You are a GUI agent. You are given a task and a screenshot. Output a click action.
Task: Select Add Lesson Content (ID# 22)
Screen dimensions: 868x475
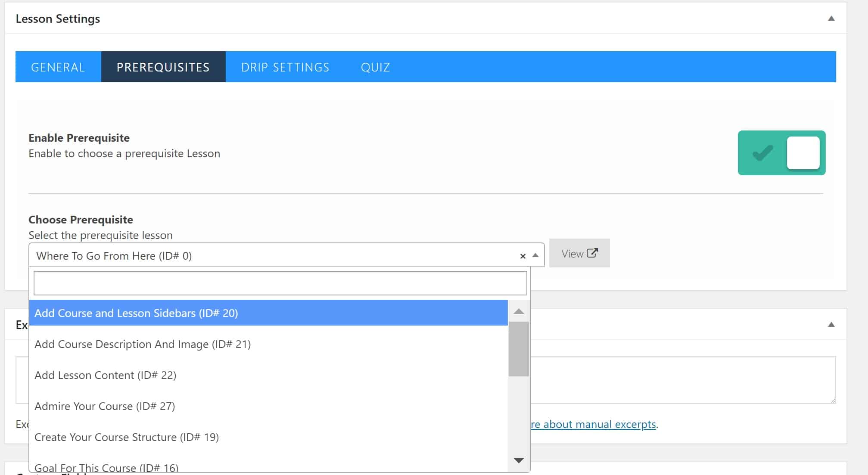(106, 375)
